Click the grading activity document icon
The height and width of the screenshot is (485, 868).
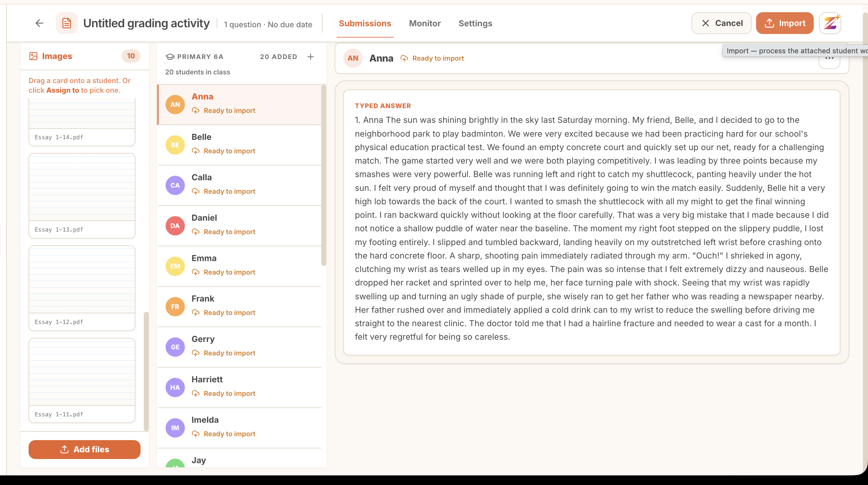[x=67, y=23]
